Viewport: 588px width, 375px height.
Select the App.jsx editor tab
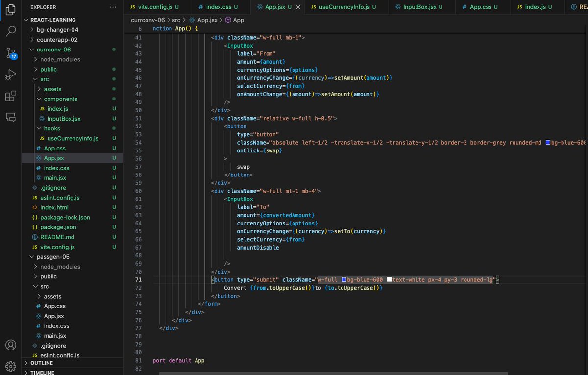tap(277, 7)
